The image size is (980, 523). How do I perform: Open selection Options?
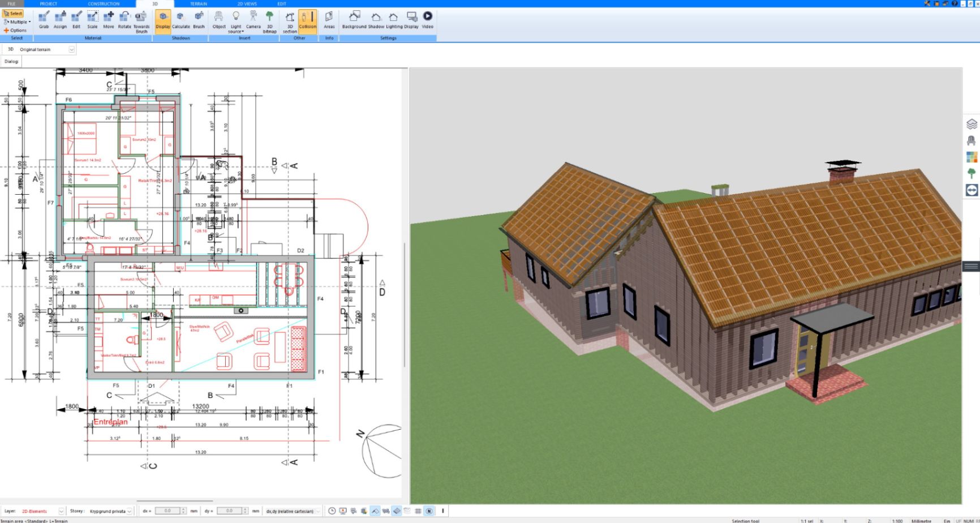pyautogui.click(x=15, y=31)
